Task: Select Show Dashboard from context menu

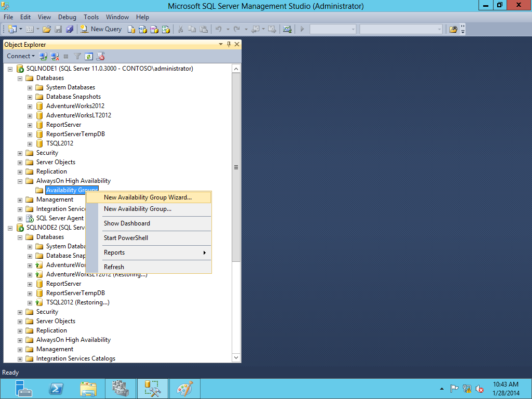Action: (149, 223)
